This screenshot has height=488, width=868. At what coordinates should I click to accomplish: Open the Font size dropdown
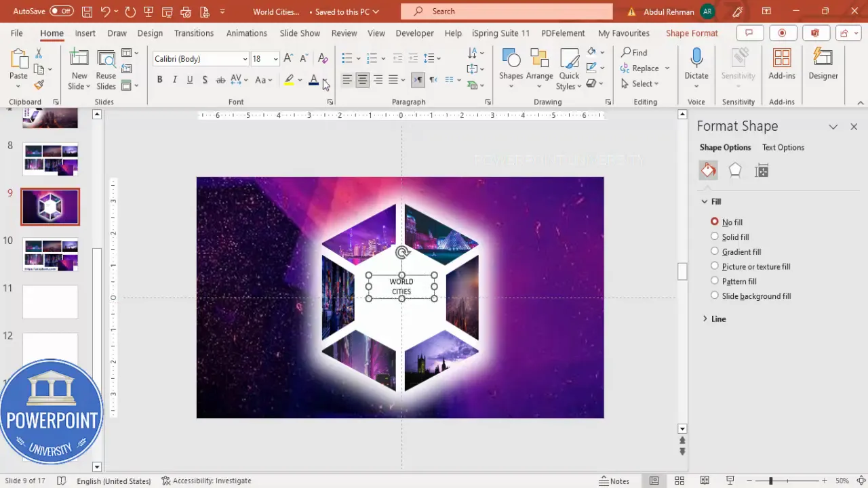click(275, 59)
